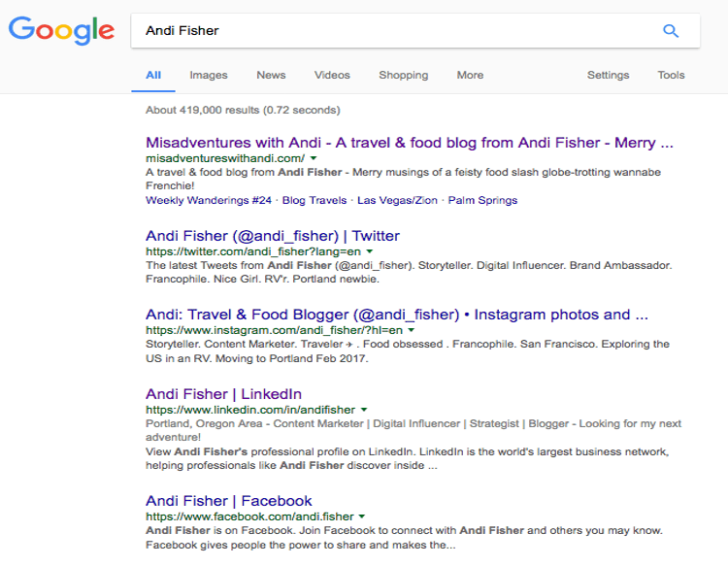Select the All tab
Screen dimensions: 728x566
point(153,75)
